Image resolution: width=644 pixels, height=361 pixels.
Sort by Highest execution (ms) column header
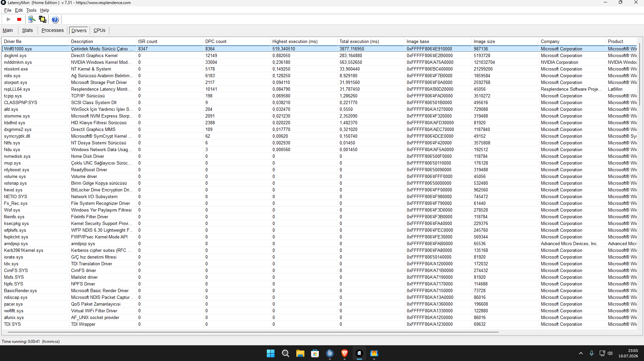tap(304, 41)
